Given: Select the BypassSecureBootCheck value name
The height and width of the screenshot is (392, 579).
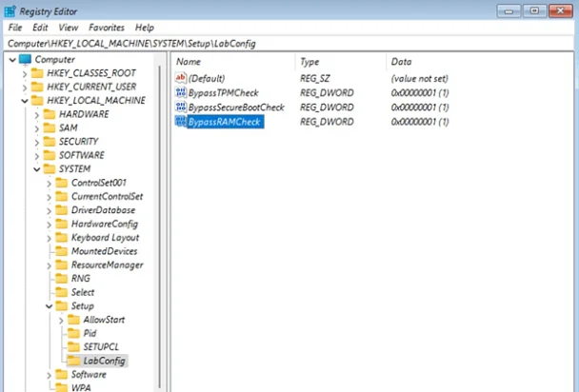Looking at the screenshot, I should (x=236, y=108).
